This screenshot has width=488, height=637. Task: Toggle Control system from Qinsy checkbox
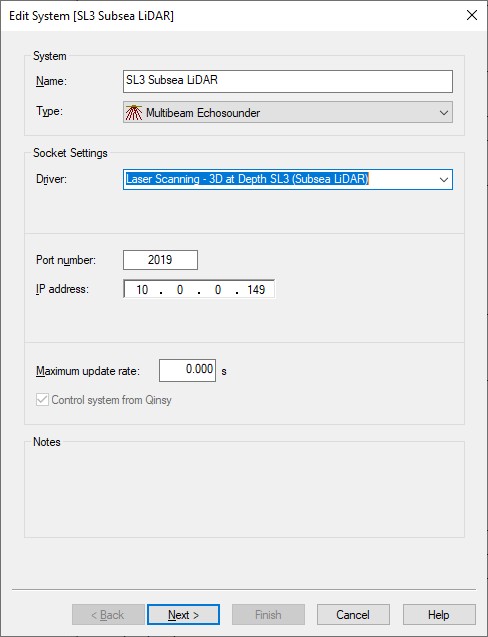(42, 400)
